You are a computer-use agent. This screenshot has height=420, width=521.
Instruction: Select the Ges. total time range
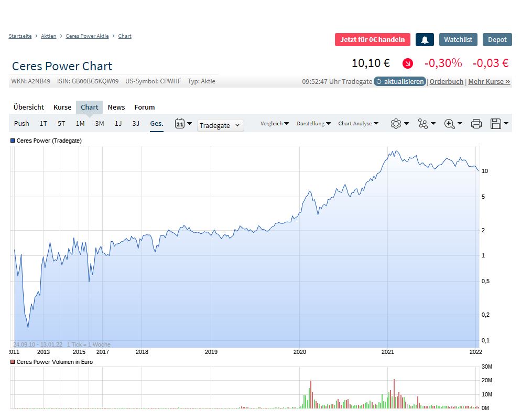[x=157, y=123]
